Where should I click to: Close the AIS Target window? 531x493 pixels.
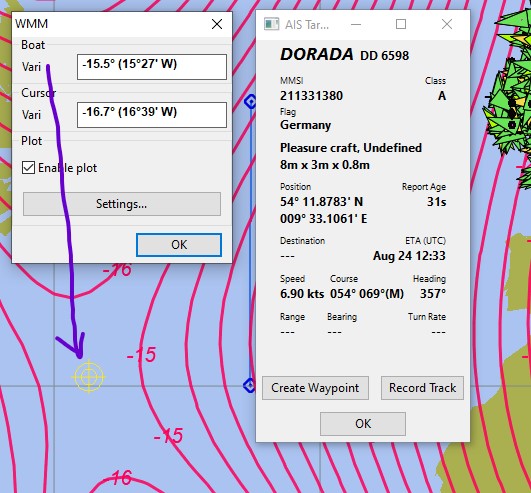coord(447,24)
